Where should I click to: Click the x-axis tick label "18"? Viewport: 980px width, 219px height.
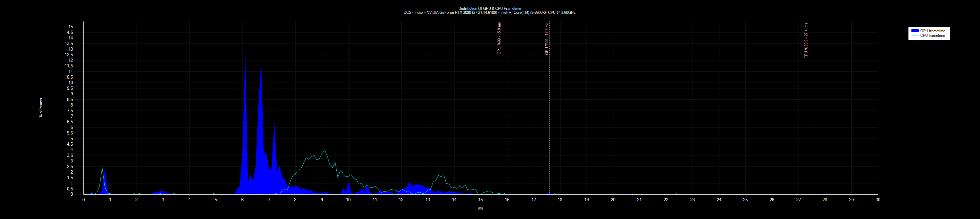pos(560,200)
